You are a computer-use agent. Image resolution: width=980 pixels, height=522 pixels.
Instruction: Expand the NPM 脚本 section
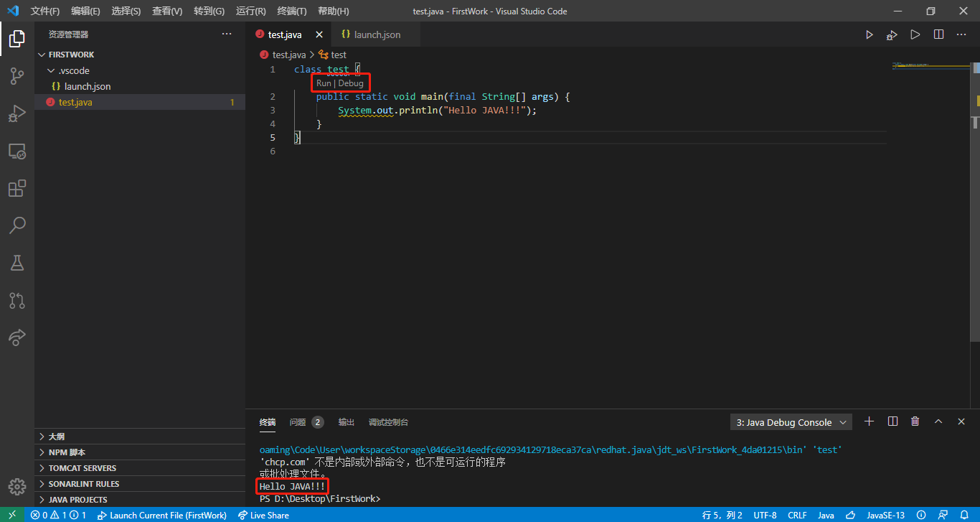[140, 452]
